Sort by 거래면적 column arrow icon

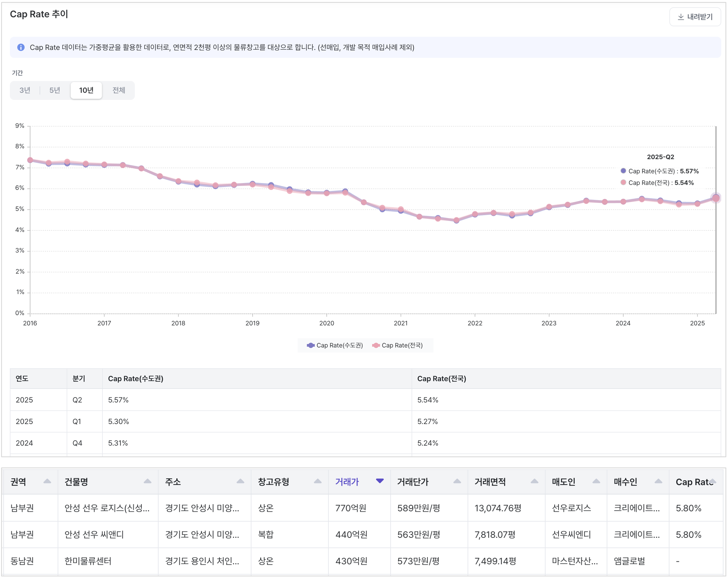tap(535, 481)
